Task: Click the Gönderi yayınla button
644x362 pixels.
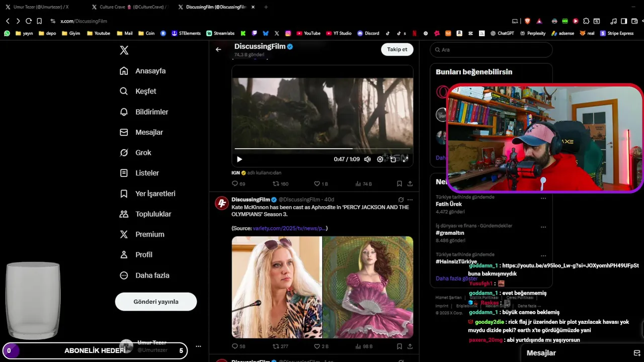Action: 156,302
